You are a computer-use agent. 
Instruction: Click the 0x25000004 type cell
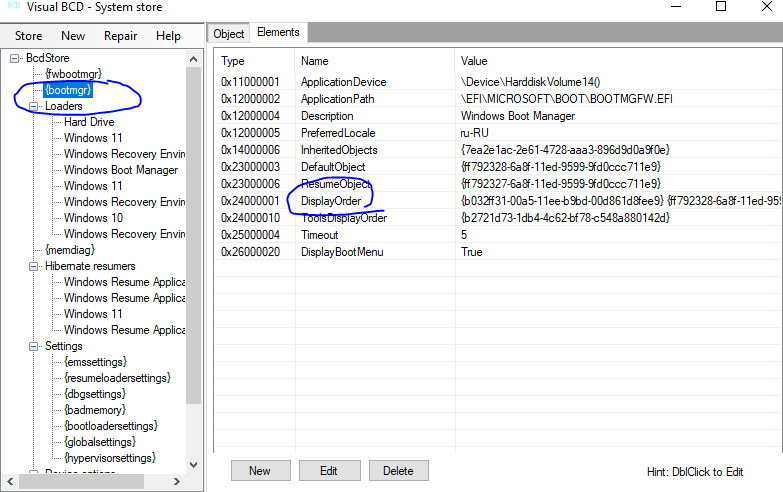point(251,235)
